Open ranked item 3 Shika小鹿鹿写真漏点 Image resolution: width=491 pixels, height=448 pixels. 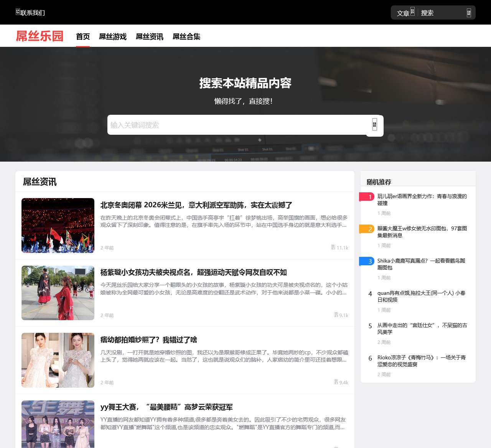(422, 264)
